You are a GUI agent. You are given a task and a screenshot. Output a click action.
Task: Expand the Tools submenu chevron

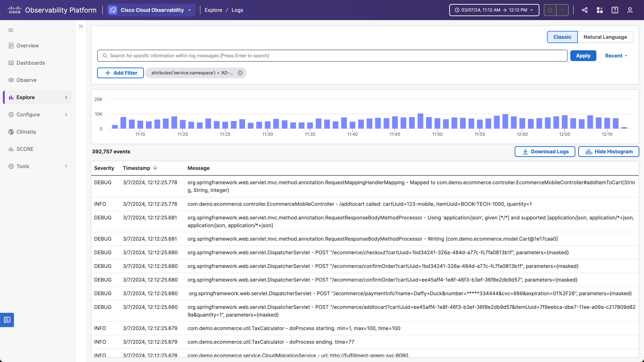66,166
